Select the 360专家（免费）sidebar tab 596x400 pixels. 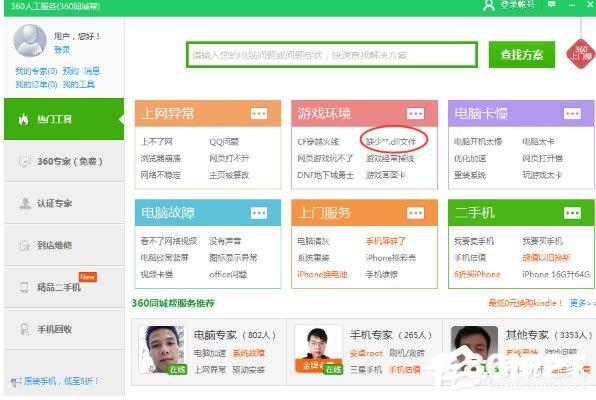click(64, 161)
